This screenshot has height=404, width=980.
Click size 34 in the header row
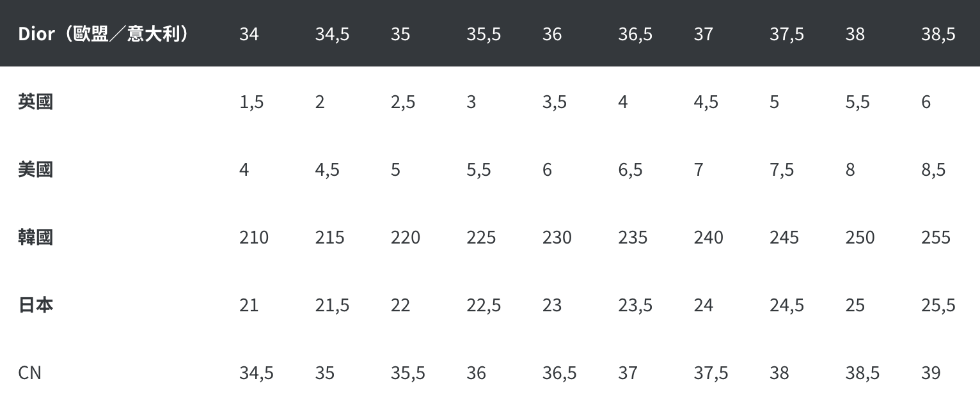(x=249, y=34)
